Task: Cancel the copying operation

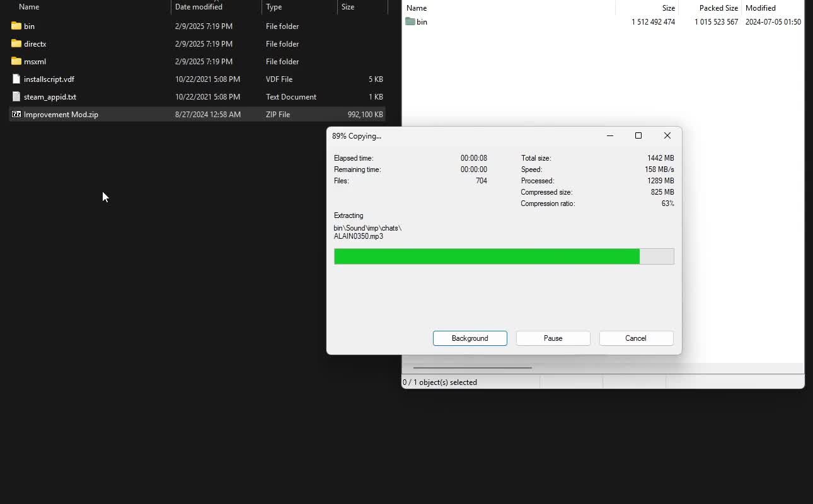Action: 636,338
